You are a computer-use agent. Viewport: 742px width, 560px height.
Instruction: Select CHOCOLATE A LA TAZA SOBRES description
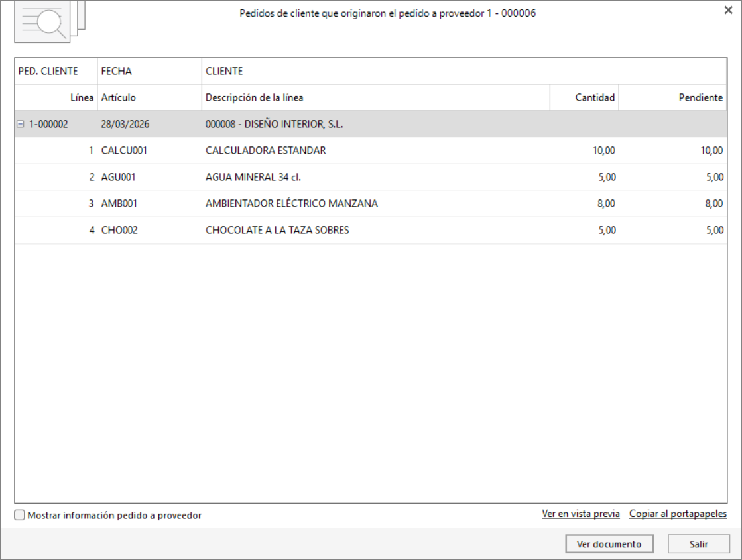277,230
